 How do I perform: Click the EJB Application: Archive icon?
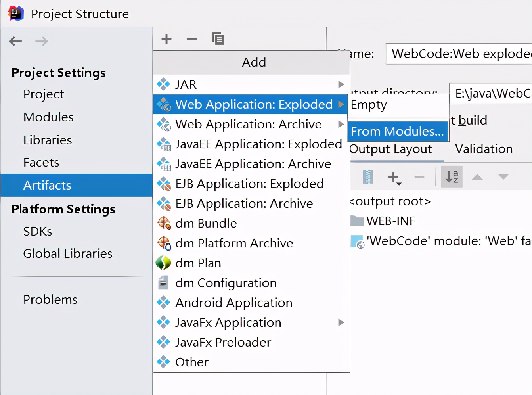[x=164, y=203]
